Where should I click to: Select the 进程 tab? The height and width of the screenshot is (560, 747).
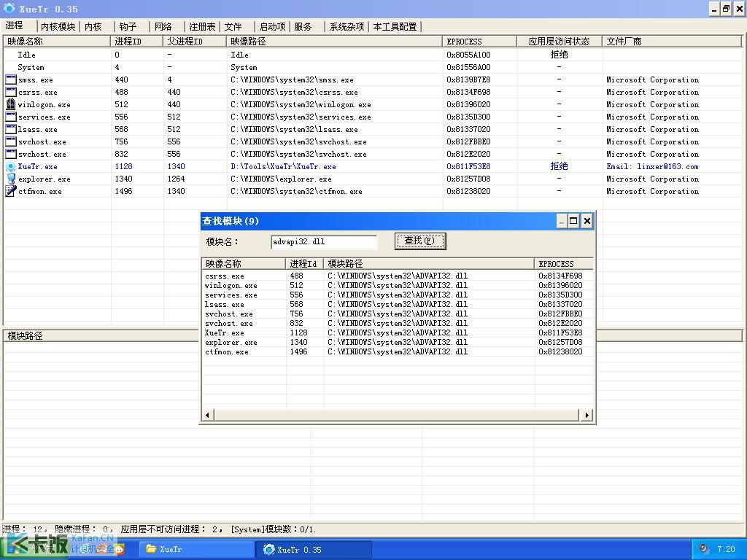[15, 26]
